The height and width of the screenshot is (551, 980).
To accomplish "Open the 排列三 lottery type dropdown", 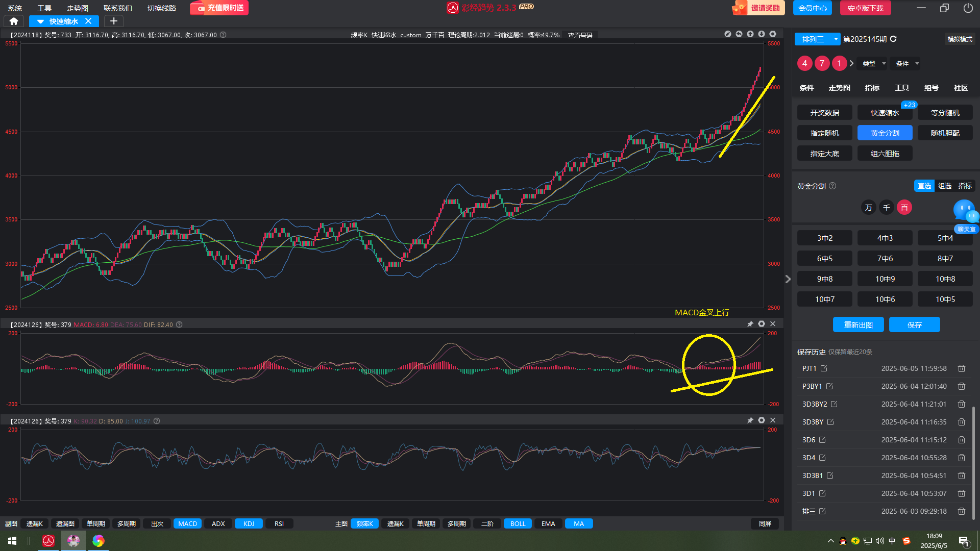I will [x=818, y=39].
